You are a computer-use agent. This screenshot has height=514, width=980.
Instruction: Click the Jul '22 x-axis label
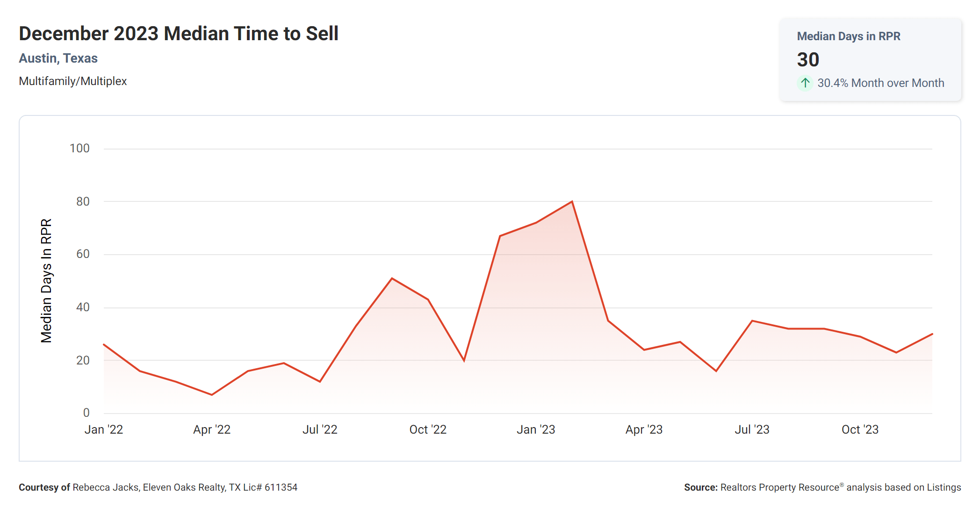(x=320, y=429)
